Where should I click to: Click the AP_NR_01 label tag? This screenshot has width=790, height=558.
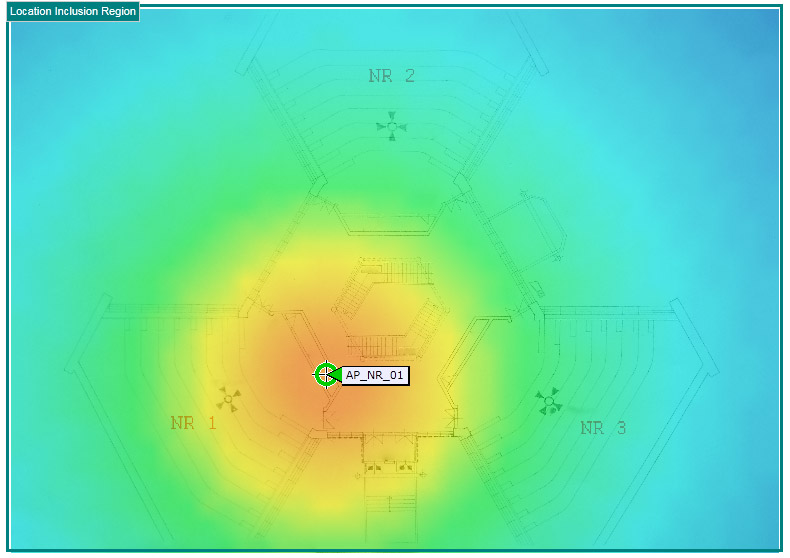tap(375, 375)
